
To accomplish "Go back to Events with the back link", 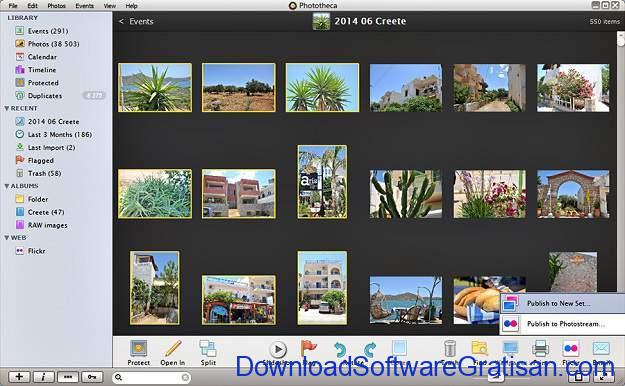I will 136,22.
